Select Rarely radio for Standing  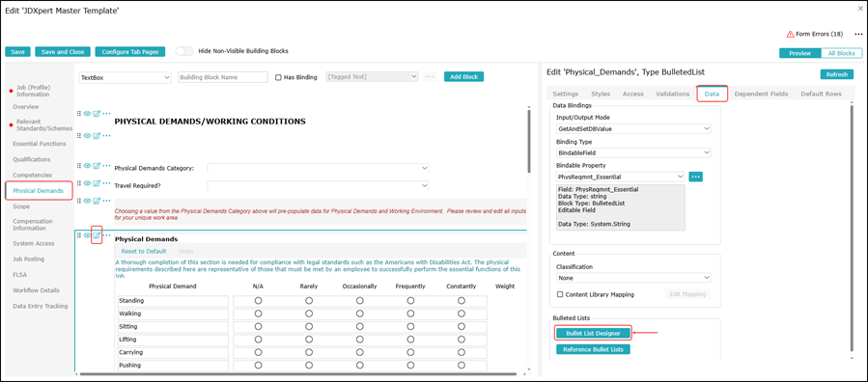309,301
